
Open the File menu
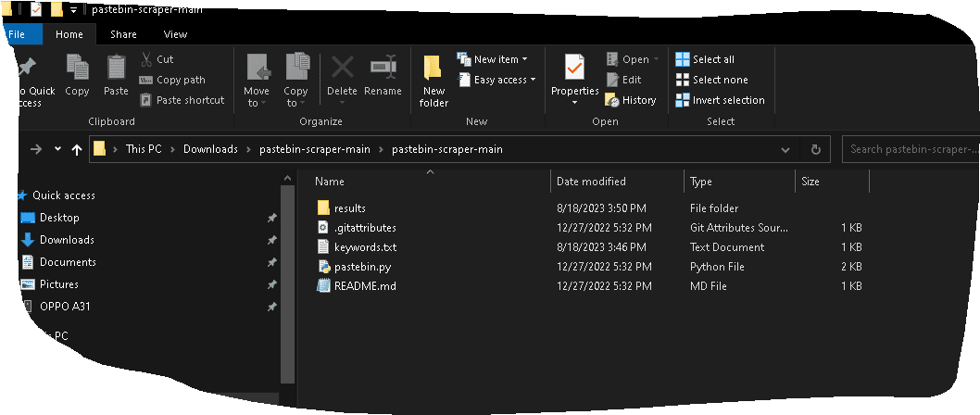pos(21,34)
